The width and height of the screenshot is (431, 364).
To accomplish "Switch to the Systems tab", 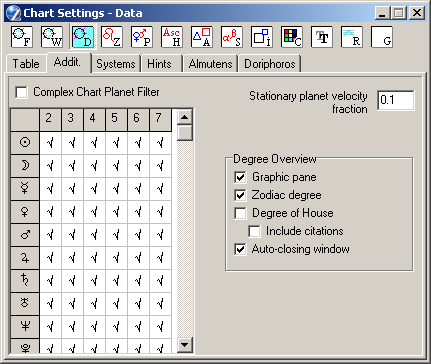I will [116, 64].
